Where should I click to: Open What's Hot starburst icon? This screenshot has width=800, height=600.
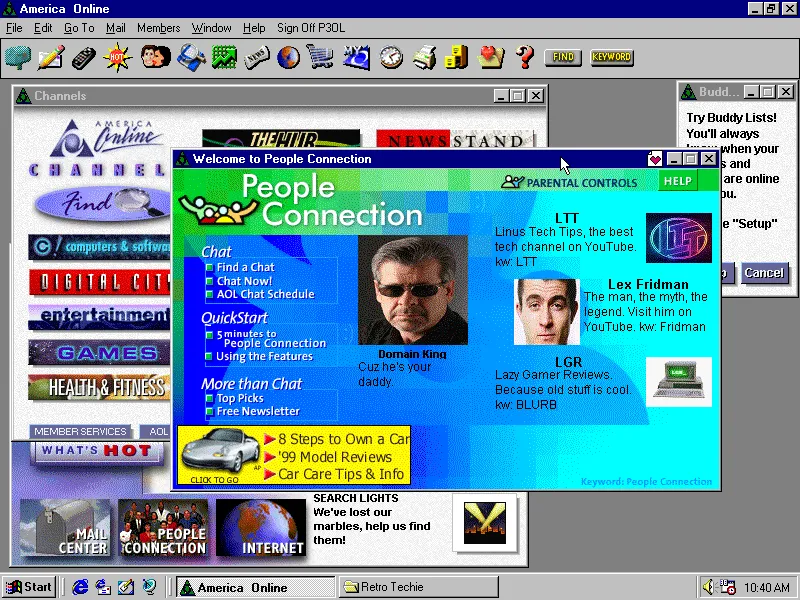116,57
